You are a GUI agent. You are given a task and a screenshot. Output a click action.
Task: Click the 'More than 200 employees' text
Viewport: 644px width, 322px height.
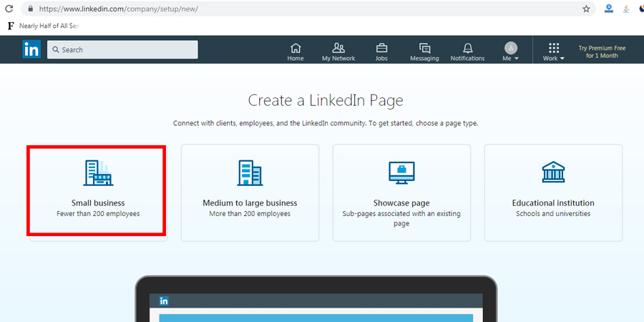click(250, 213)
